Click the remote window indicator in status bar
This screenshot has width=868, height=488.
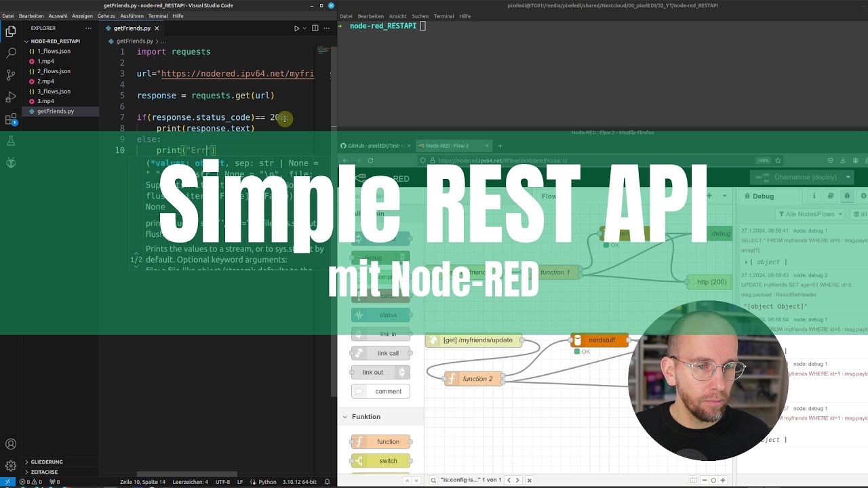tap(7, 482)
